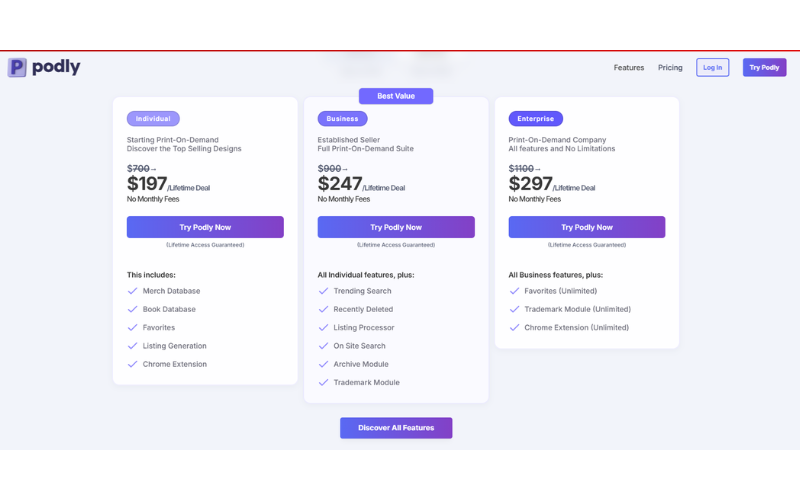
Task: Click Try Podly Now under the $247 plan
Action: click(x=396, y=227)
